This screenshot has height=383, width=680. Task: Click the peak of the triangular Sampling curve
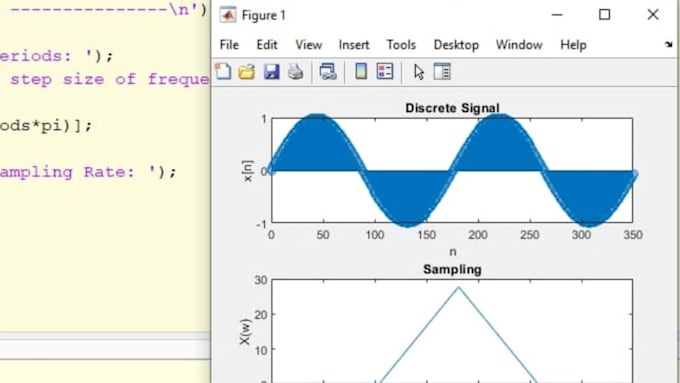459,288
